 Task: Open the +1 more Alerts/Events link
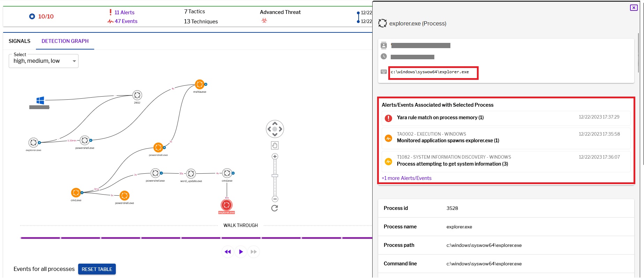click(406, 178)
